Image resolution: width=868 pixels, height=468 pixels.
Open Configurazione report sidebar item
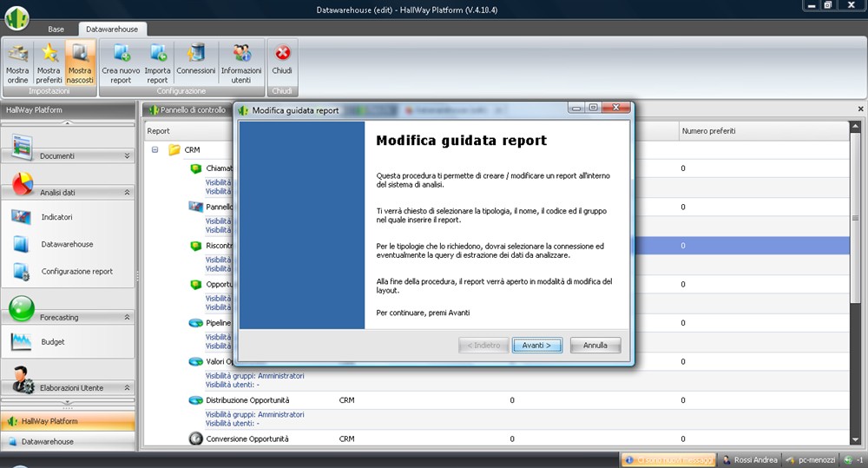pyautogui.click(x=77, y=272)
